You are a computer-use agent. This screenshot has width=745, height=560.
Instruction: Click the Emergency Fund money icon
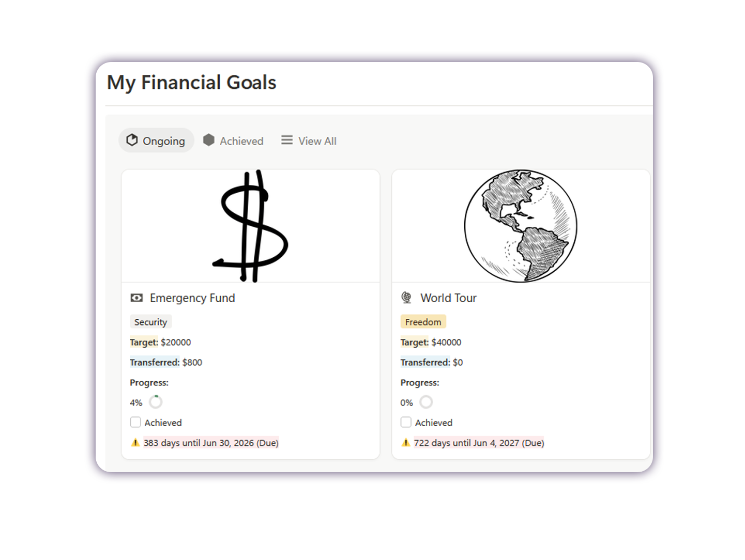click(136, 298)
